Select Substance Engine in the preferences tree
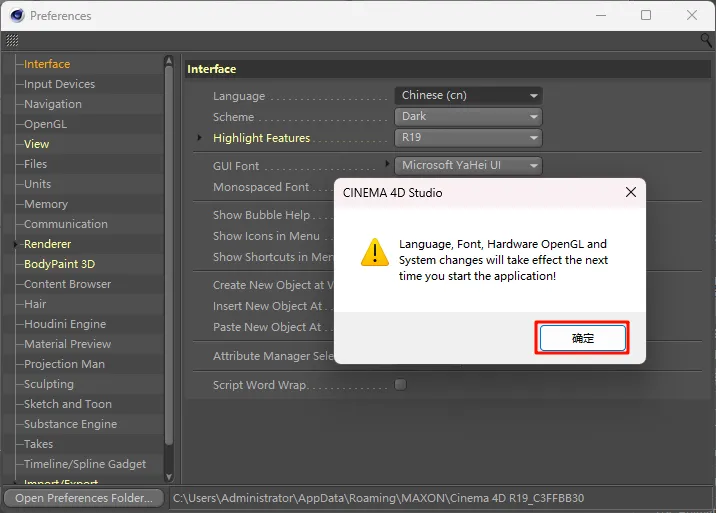The image size is (716, 513). pos(71,424)
